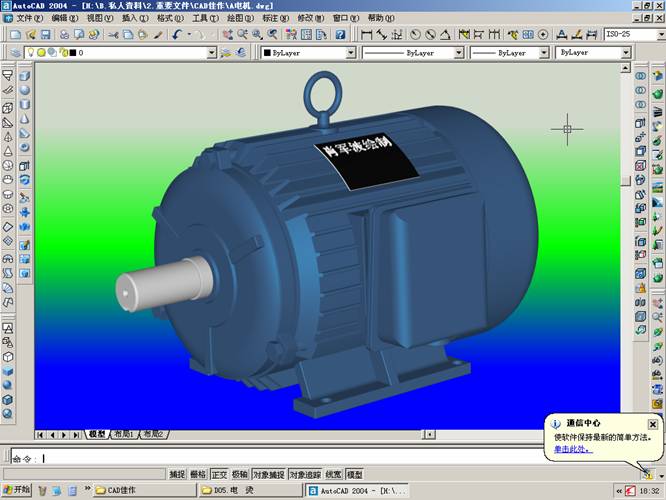This screenshot has width=666, height=500.
Task: Select the Sphere solid tool
Action: click(25, 90)
